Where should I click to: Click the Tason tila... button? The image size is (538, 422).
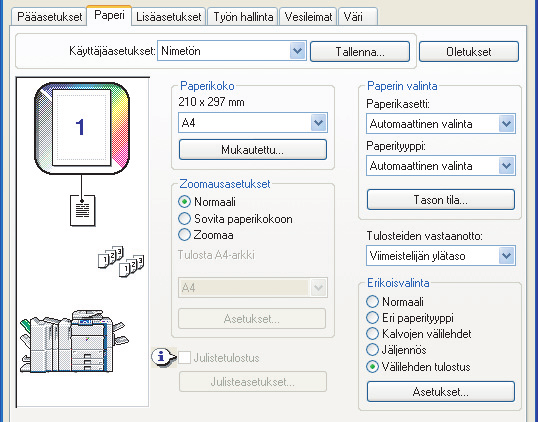tap(441, 200)
